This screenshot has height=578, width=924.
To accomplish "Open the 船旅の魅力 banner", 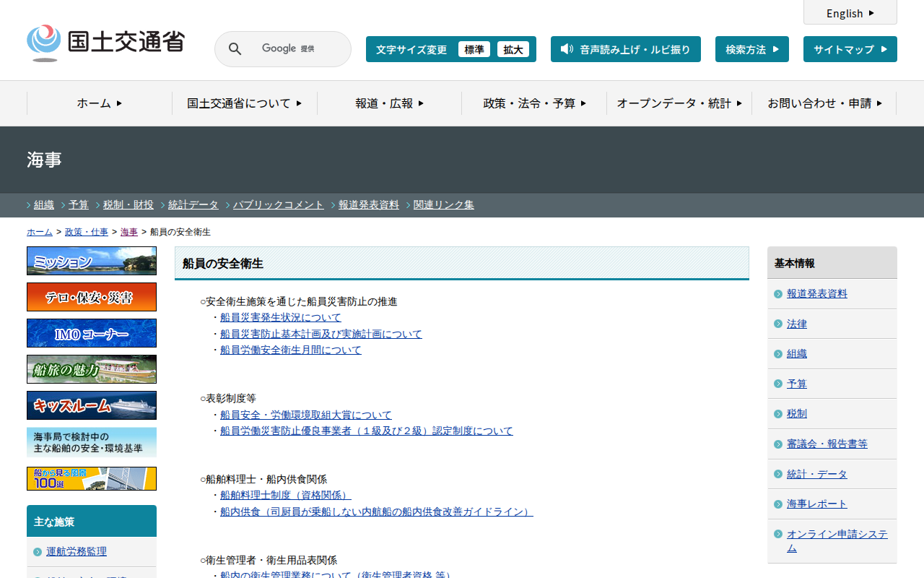I will point(92,369).
